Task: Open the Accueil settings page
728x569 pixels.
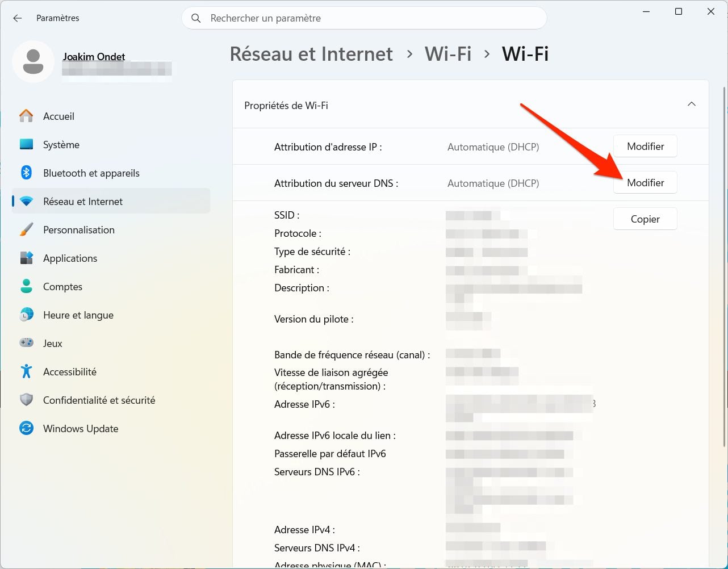Action: (111, 116)
